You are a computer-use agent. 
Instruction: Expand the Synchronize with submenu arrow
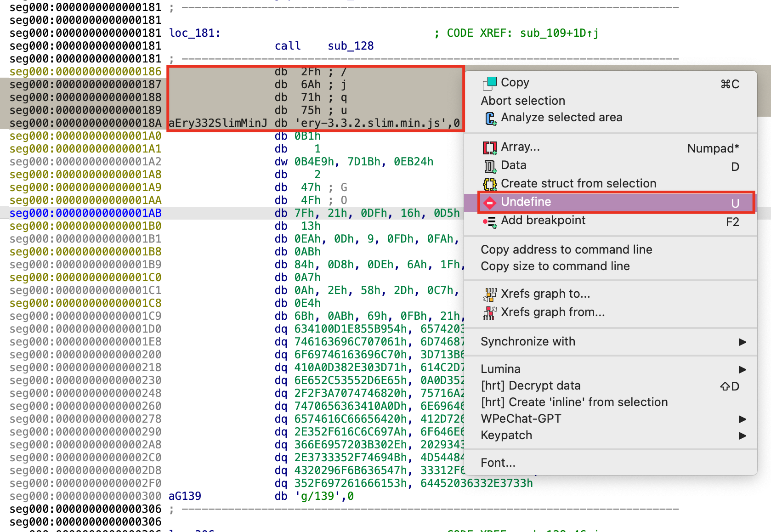click(x=742, y=342)
